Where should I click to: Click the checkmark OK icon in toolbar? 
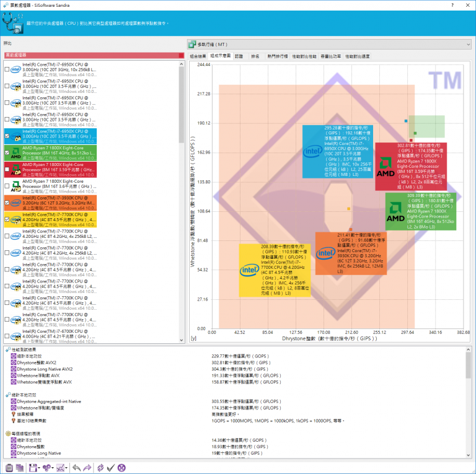pyautogui.click(x=111, y=468)
